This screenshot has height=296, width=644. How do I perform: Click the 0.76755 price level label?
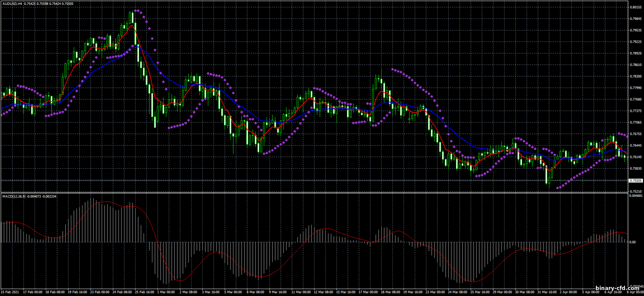pos(636,134)
